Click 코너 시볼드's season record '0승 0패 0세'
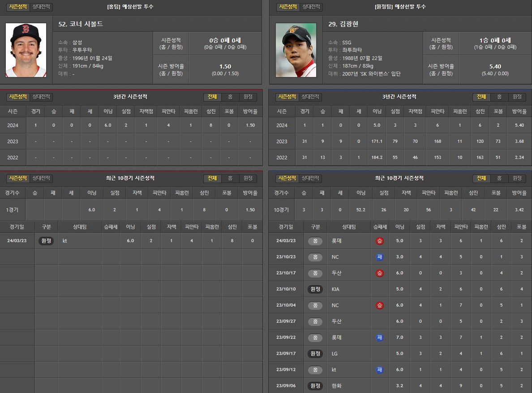532x393 pixels. [225, 40]
